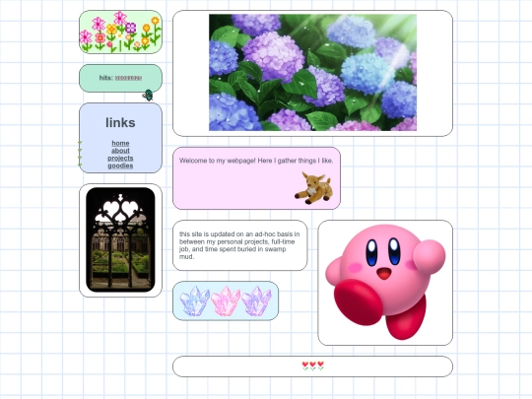Image resolution: width=532 pixels, height=399 pixels.
Task: Click the 'hits:' label
Action: point(105,78)
